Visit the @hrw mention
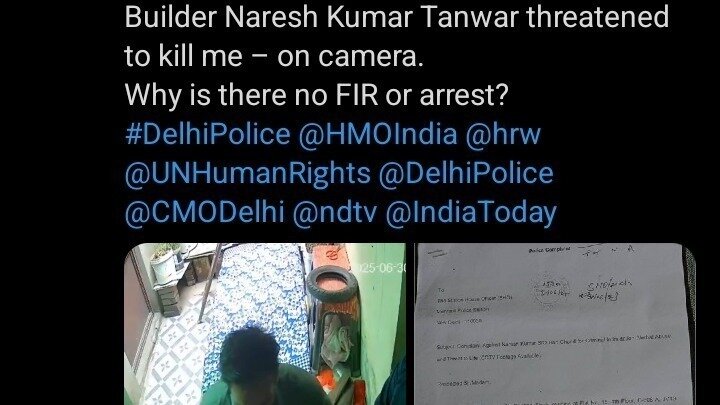 (503, 135)
